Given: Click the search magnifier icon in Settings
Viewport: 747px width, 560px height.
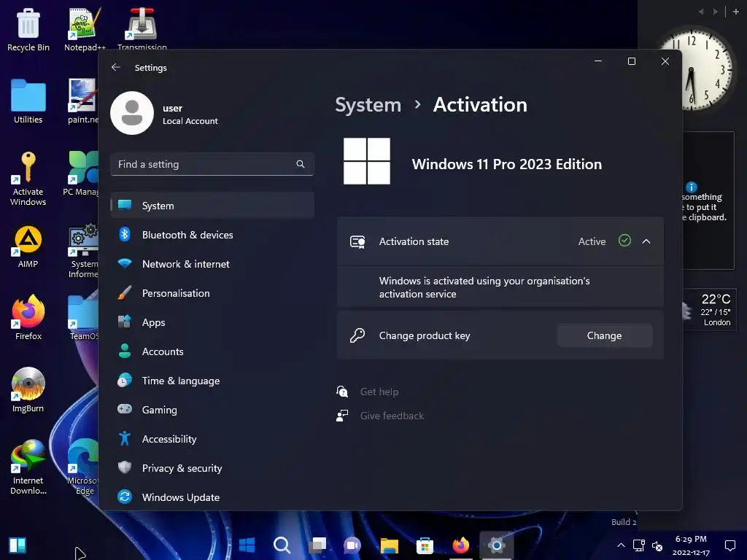Looking at the screenshot, I should [300, 164].
